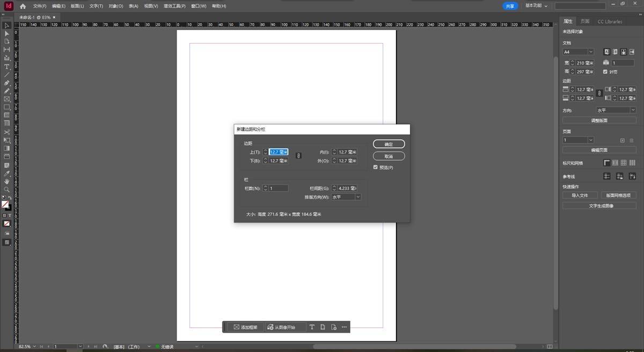
Task: Show rulers via ruler icon in Properties
Action: coord(607,163)
